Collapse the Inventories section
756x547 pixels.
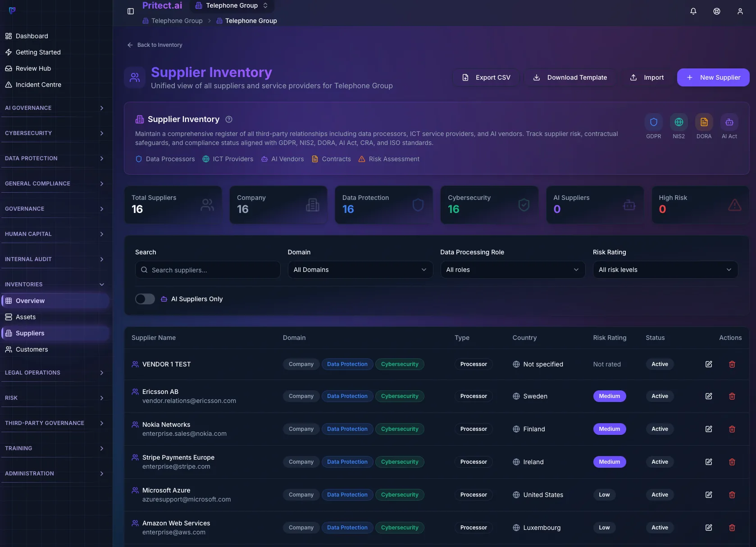[x=54, y=285]
